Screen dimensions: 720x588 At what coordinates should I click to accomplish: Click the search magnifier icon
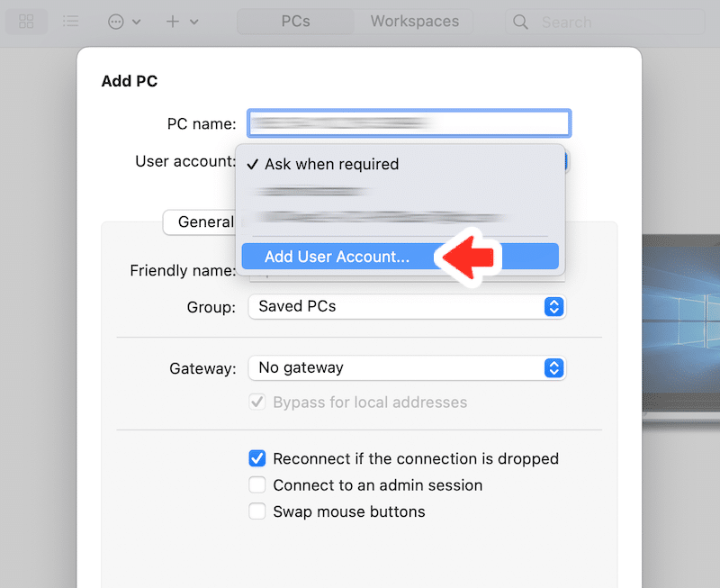pyautogui.click(x=520, y=22)
